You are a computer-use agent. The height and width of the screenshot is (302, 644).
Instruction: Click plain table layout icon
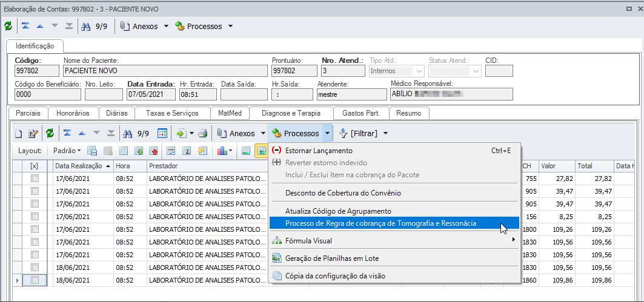[124, 151]
